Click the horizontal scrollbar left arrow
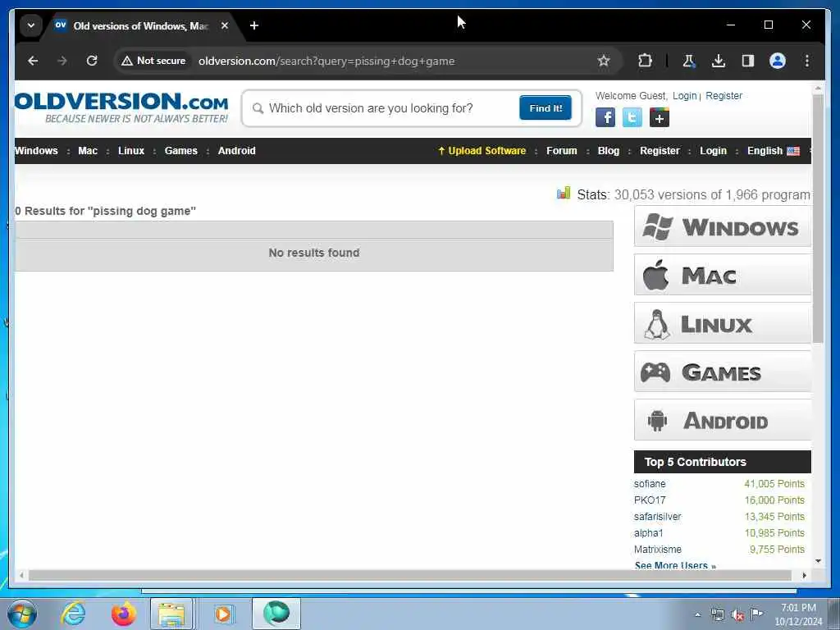Viewport: 840px width, 630px height. (x=21, y=575)
